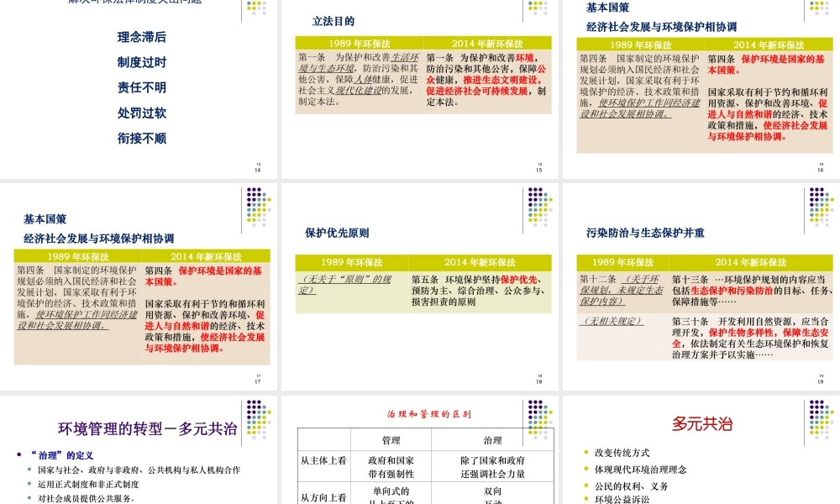
Task: Click the 保护优先原则 slide title
Action: tap(337, 233)
